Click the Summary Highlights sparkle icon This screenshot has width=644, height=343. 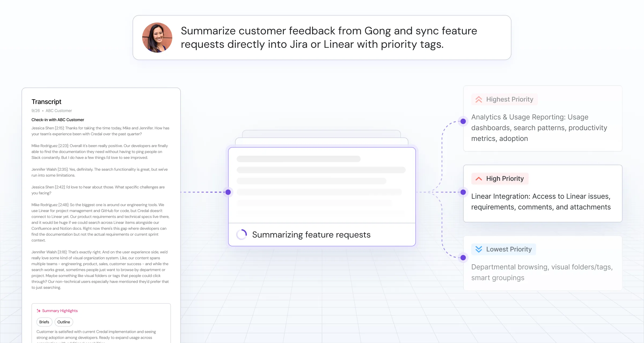[39, 311]
